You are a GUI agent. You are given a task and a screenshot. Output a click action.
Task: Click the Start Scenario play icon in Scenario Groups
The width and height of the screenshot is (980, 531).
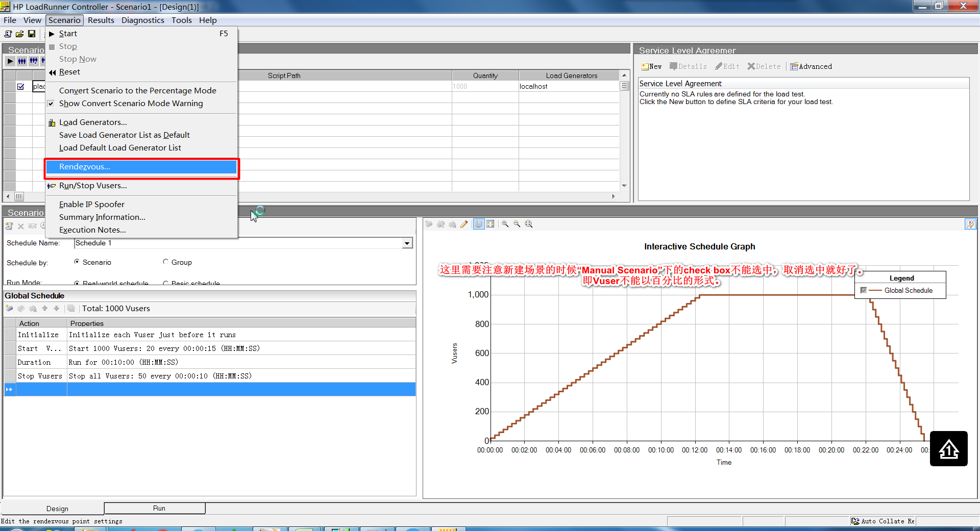[10, 61]
